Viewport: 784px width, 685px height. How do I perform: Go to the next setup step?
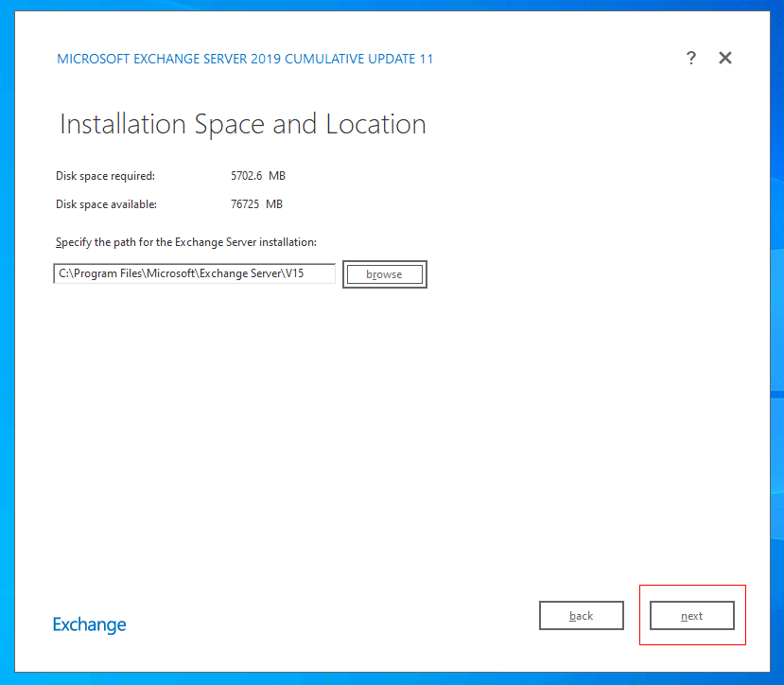pyautogui.click(x=692, y=615)
